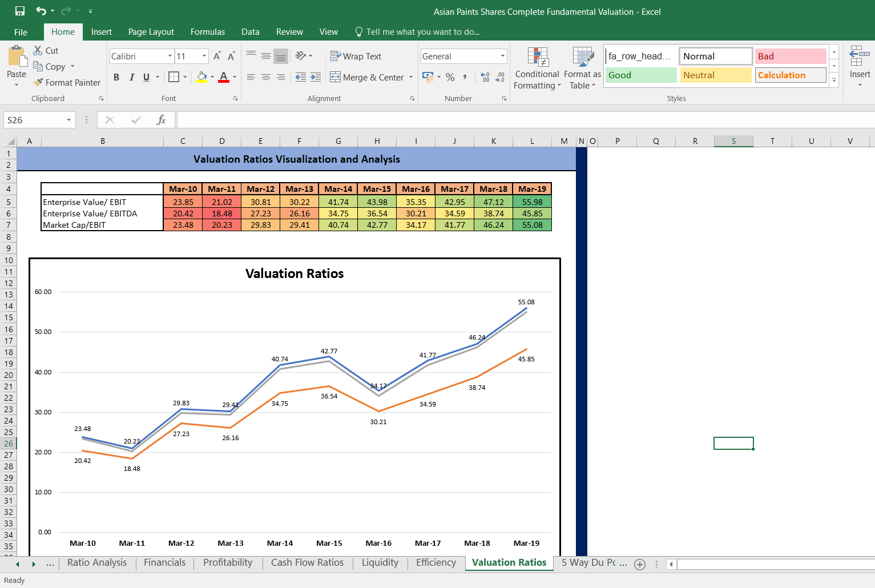Open Conditional Formatting menu
The image size is (875, 588).
pos(537,69)
